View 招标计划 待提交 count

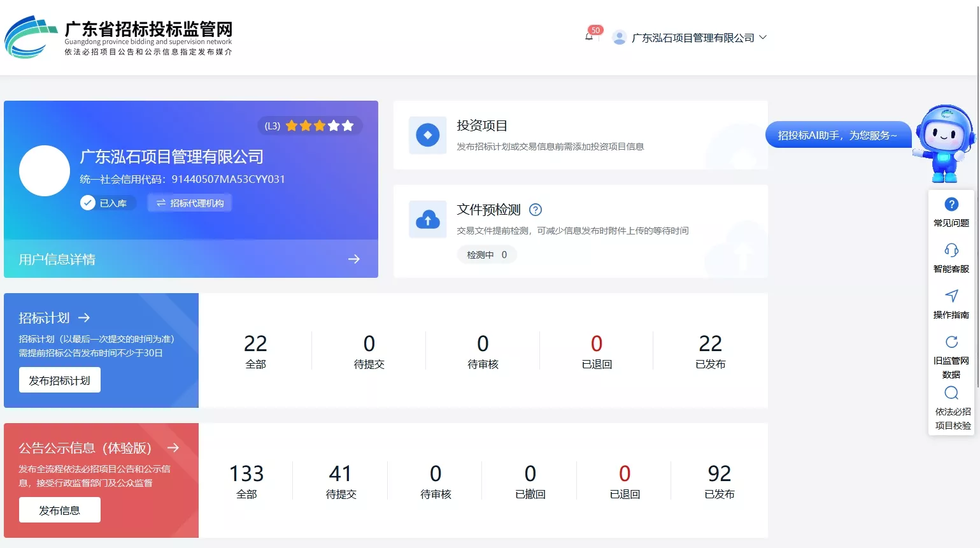(369, 350)
